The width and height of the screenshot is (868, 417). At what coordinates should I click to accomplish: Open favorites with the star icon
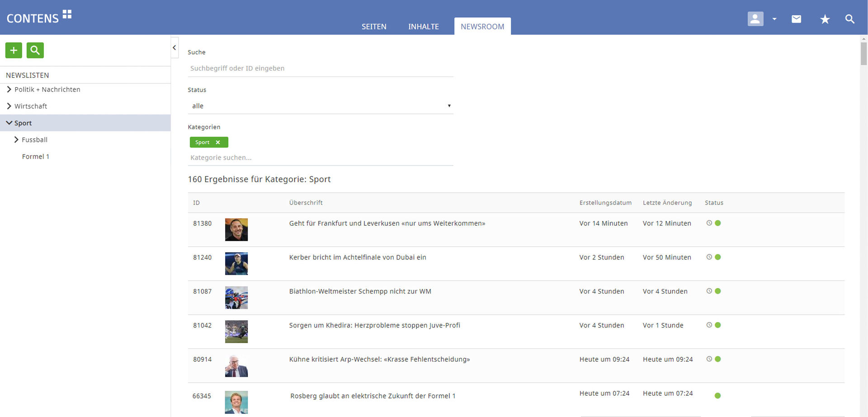pyautogui.click(x=825, y=19)
